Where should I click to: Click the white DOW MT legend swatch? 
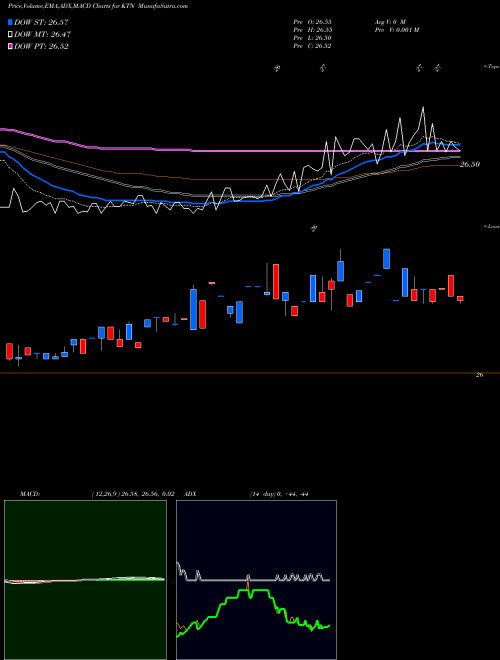tap(11, 35)
